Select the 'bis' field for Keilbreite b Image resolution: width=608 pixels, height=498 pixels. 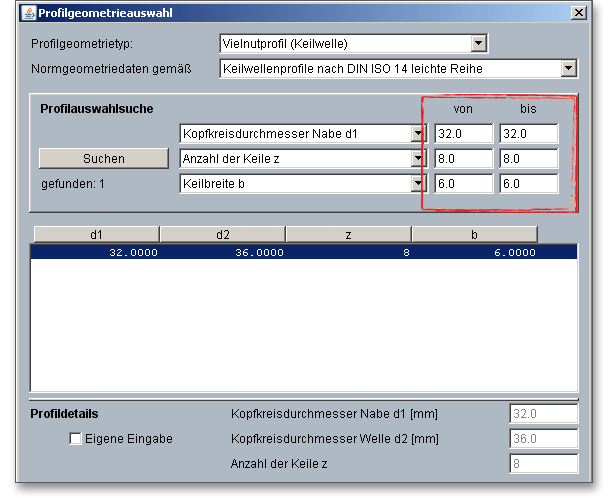(x=529, y=183)
